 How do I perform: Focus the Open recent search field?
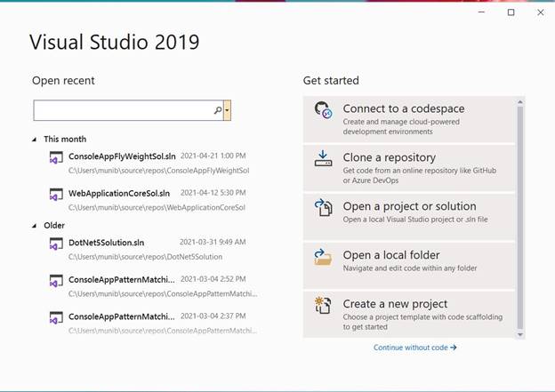click(128, 110)
